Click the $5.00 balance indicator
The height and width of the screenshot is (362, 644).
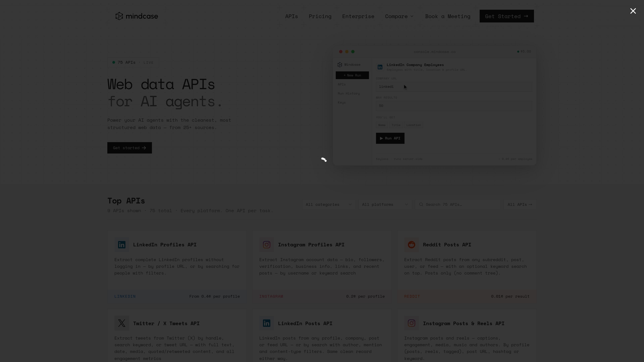524,51
